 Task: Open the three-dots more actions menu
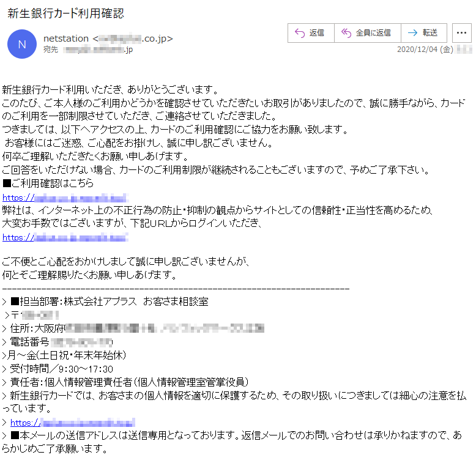click(x=461, y=33)
